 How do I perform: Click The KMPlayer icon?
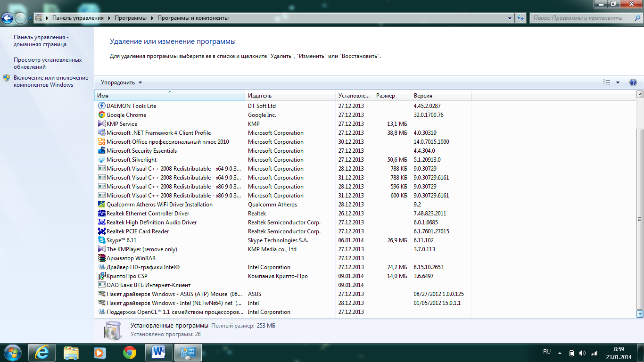click(101, 249)
